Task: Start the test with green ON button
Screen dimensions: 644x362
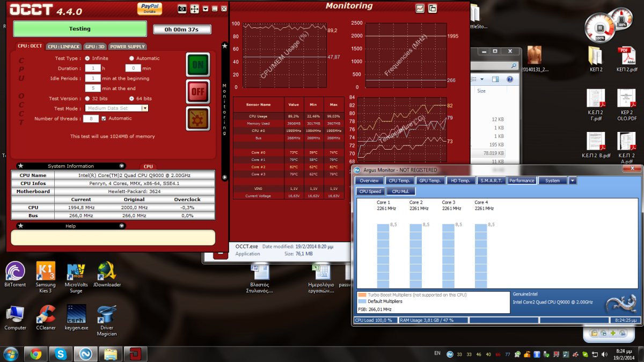Action: [198, 64]
